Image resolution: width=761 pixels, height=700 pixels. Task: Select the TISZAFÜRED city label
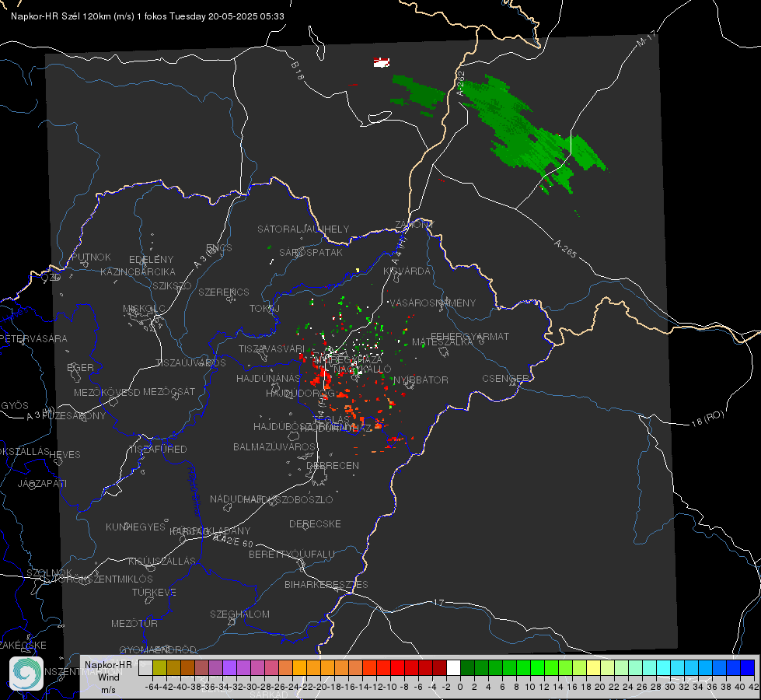click(x=158, y=450)
